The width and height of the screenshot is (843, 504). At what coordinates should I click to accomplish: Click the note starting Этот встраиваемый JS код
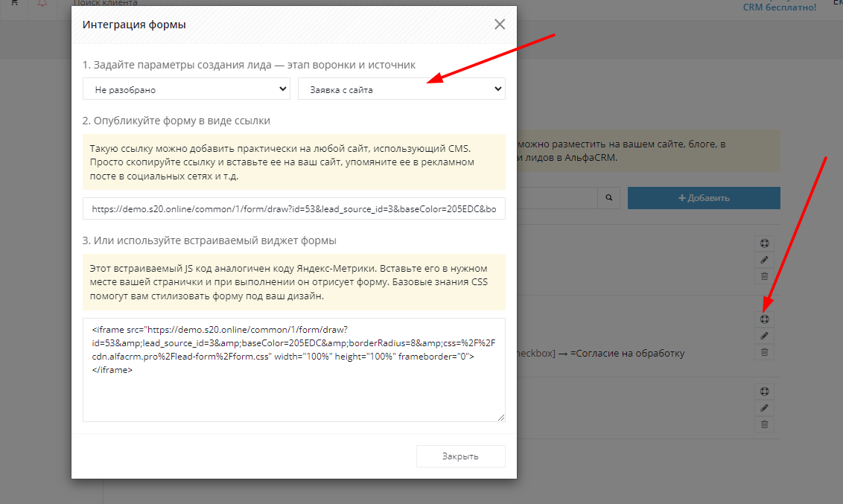click(294, 282)
